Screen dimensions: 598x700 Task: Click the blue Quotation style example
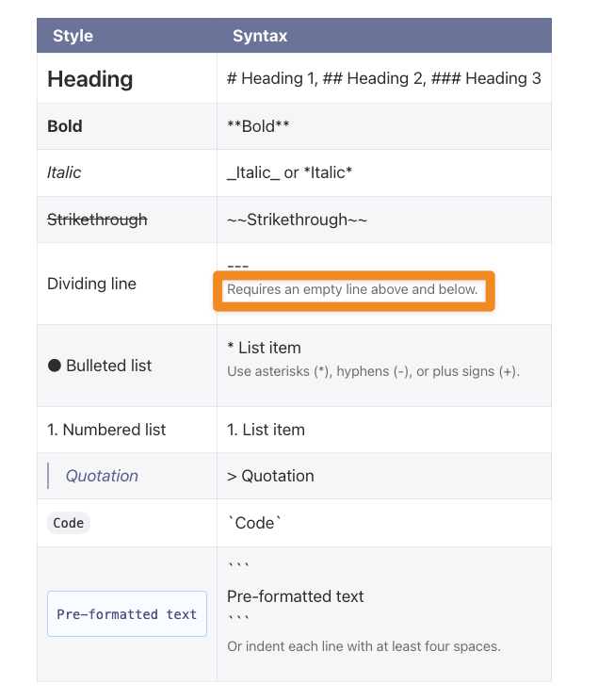pos(102,476)
